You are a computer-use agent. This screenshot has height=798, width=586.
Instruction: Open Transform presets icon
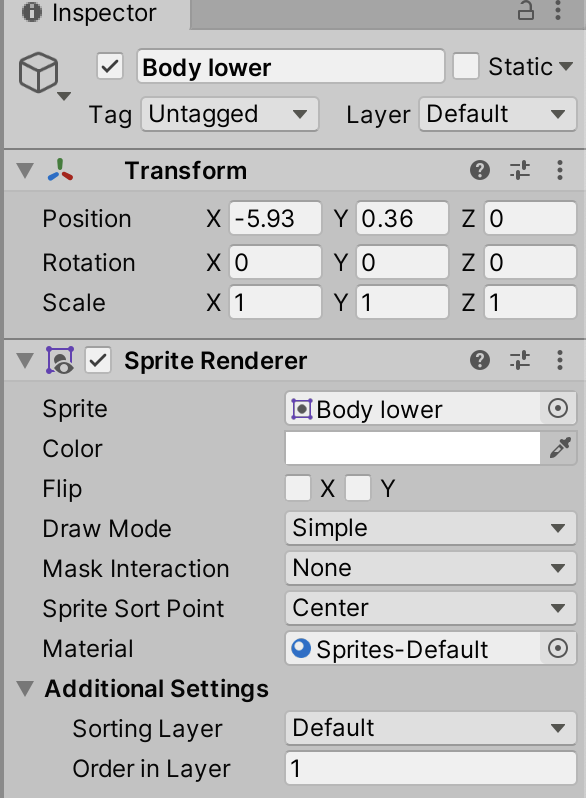click(x=520, y=170)
